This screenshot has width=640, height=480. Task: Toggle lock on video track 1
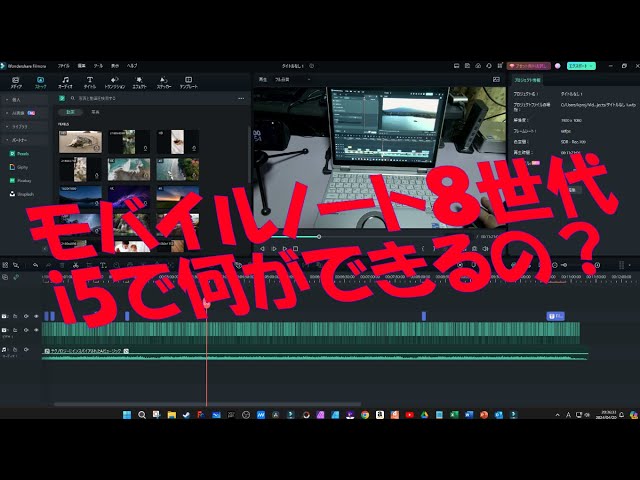[x=15, y=330]
